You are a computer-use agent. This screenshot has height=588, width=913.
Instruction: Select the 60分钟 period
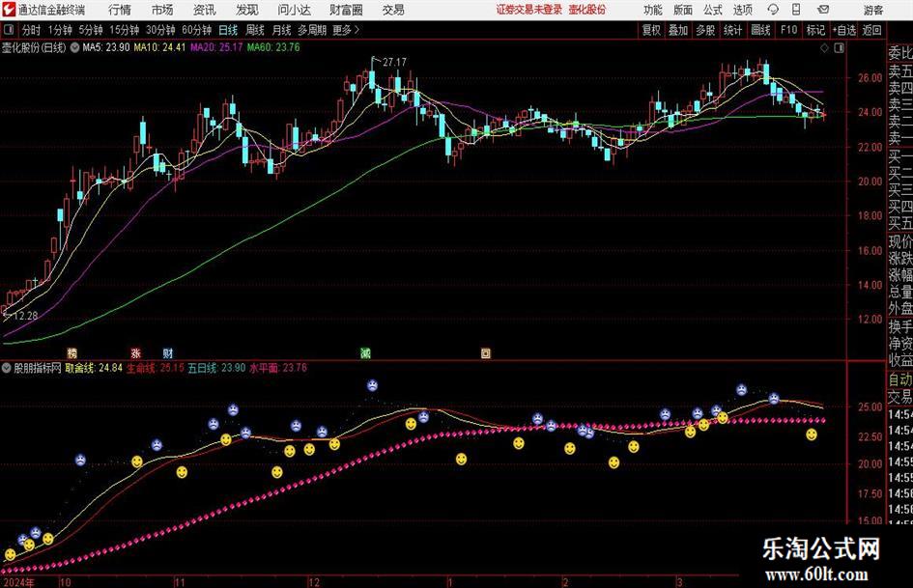point(196,30)
